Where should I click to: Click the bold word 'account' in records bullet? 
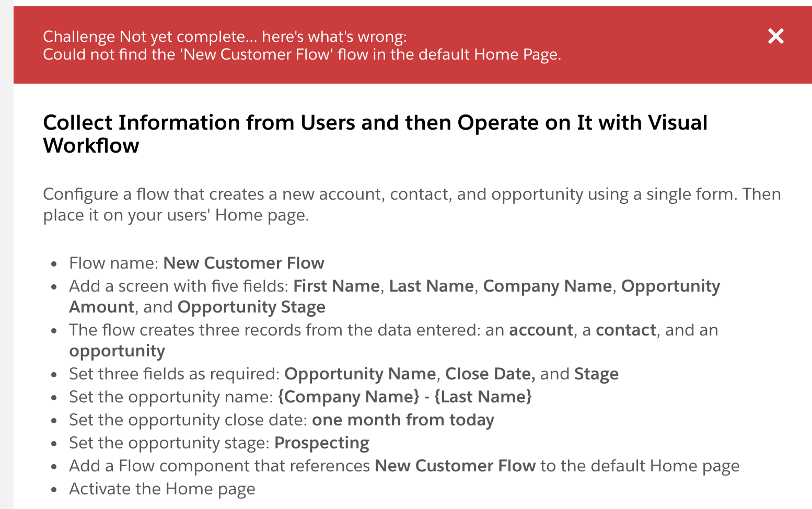click(541, 330)
